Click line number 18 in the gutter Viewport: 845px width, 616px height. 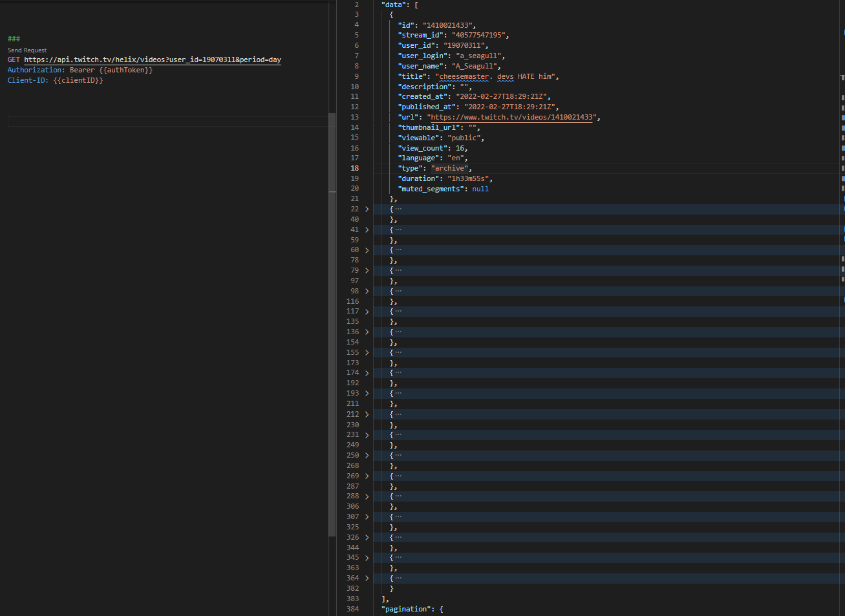pos(354,167)
